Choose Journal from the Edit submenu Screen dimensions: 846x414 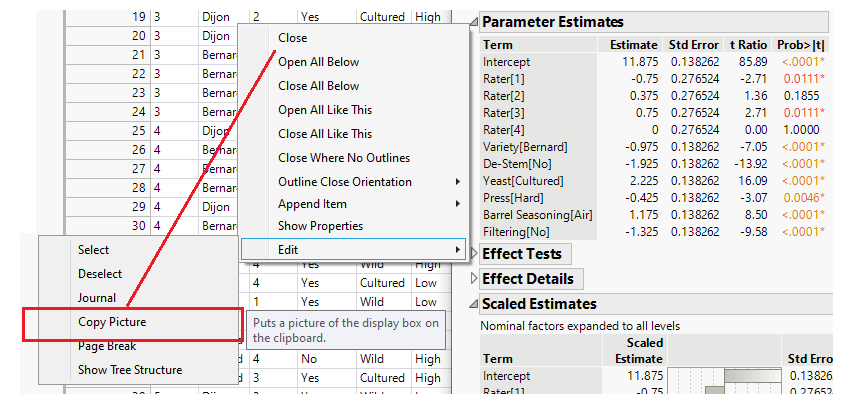[97, 298]
